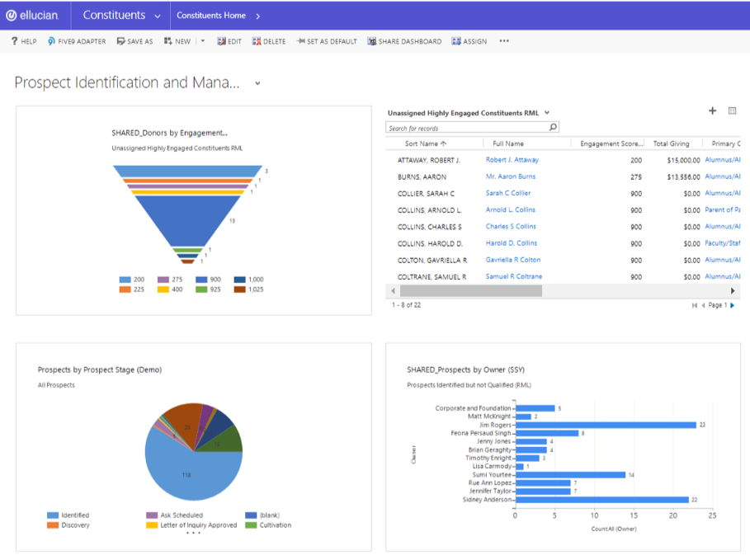Open the Five9 Adapter tool
750x560 pixels.
[x=77, y=41]
